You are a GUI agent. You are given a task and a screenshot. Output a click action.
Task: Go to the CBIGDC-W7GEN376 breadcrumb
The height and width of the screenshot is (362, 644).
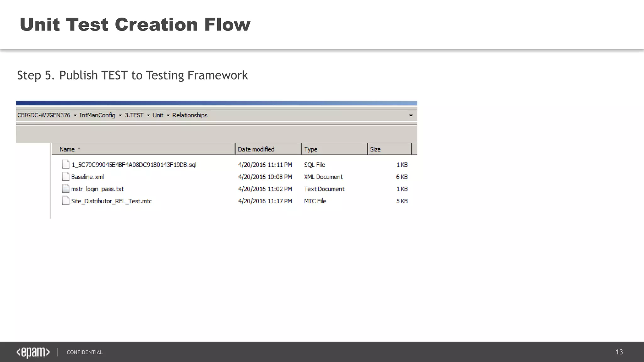44,115
